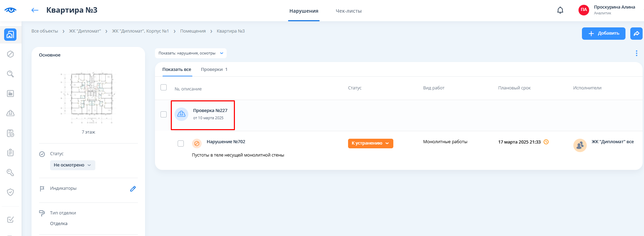Toggle the select-all checkbox in table header

click(164, 88)
